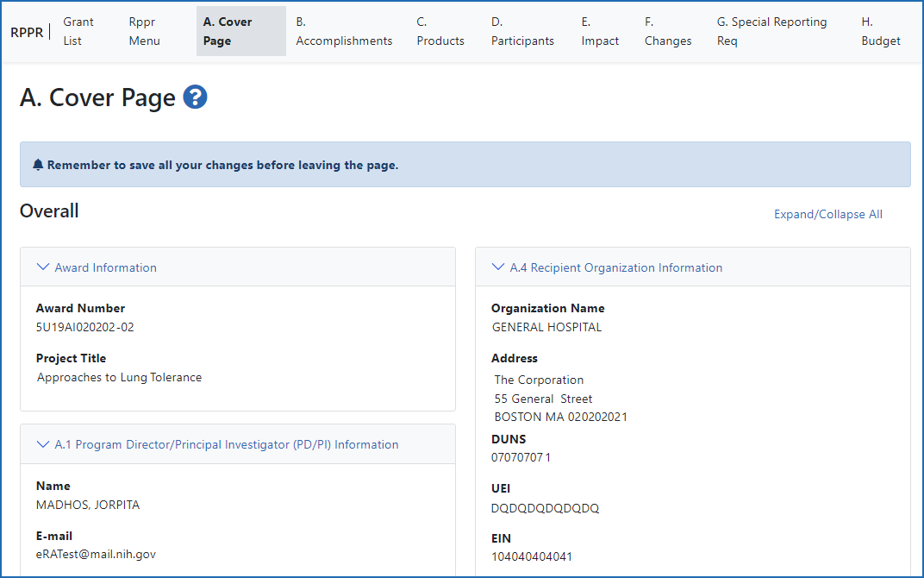Open the Grant List tab
The image size is (924, 578).
point(78,31)
